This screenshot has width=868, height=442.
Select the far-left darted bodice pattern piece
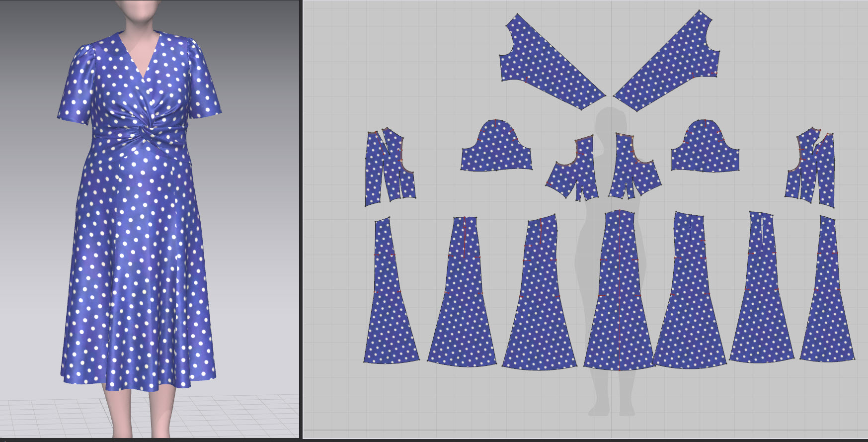[390, 168]
